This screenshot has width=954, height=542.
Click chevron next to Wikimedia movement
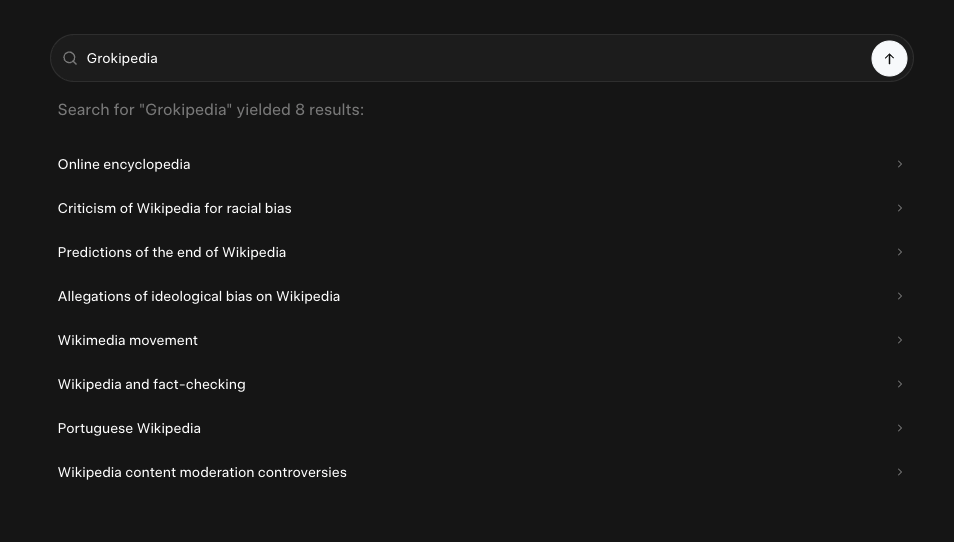point(900,340)
